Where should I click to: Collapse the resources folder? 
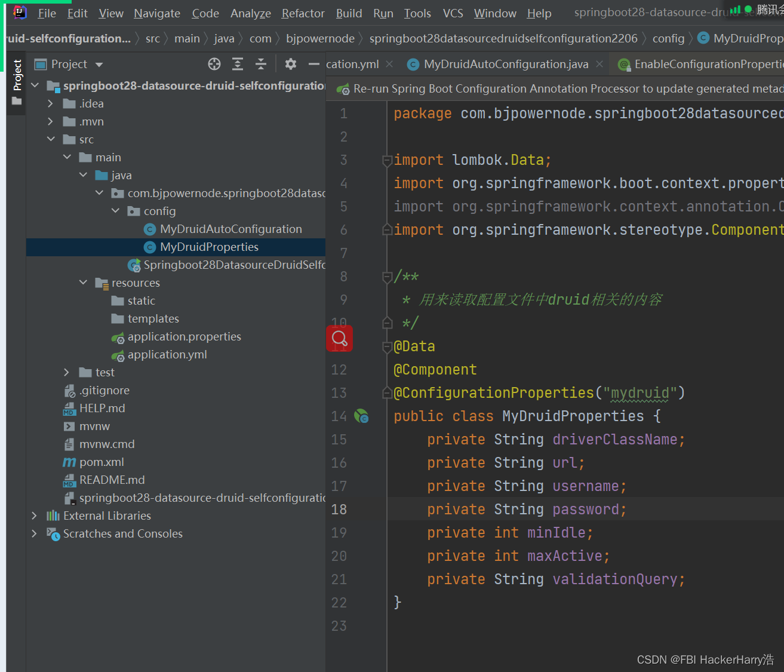click(83, 283)
